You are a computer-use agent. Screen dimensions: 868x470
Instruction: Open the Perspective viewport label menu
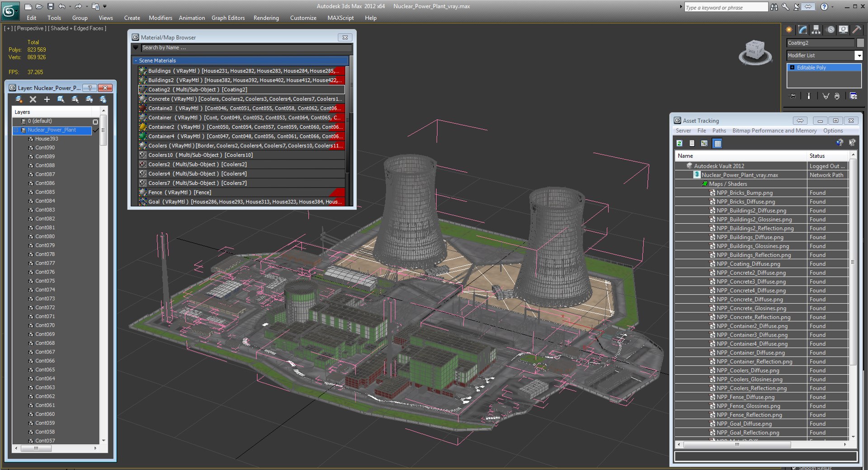(30, 28)
